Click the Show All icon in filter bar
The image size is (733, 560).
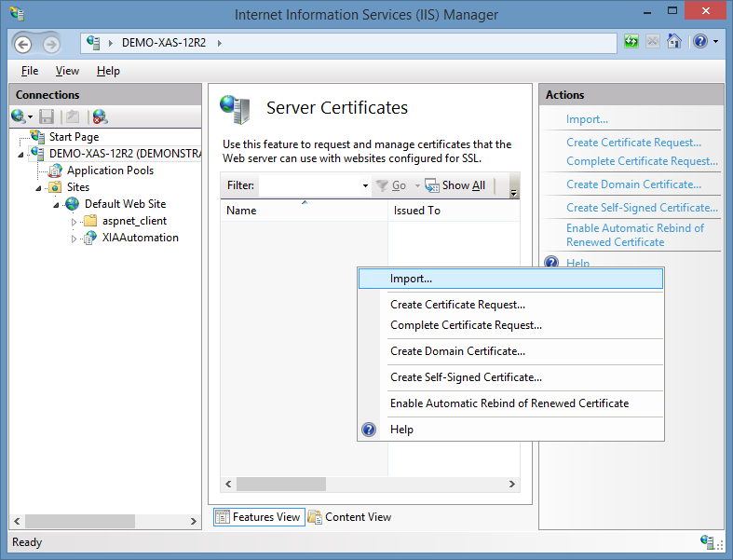coord(432,185)
